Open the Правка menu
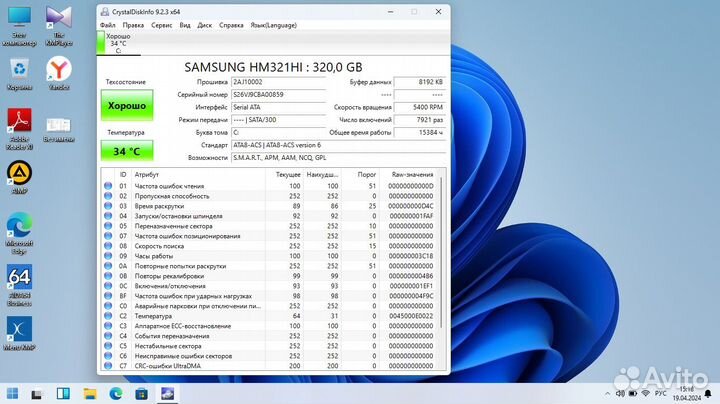This screenshot has height=404, width=720. tap(133, 25)
